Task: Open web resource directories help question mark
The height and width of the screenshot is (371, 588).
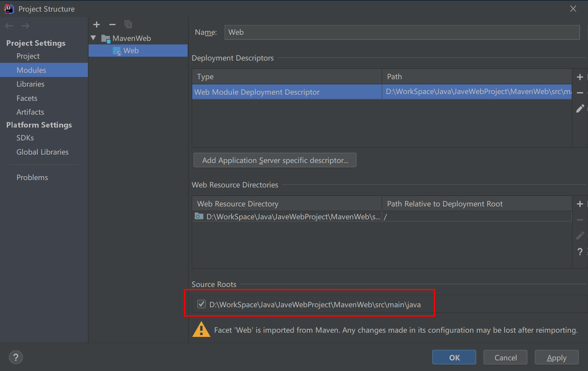Action: tap(580, 252)
